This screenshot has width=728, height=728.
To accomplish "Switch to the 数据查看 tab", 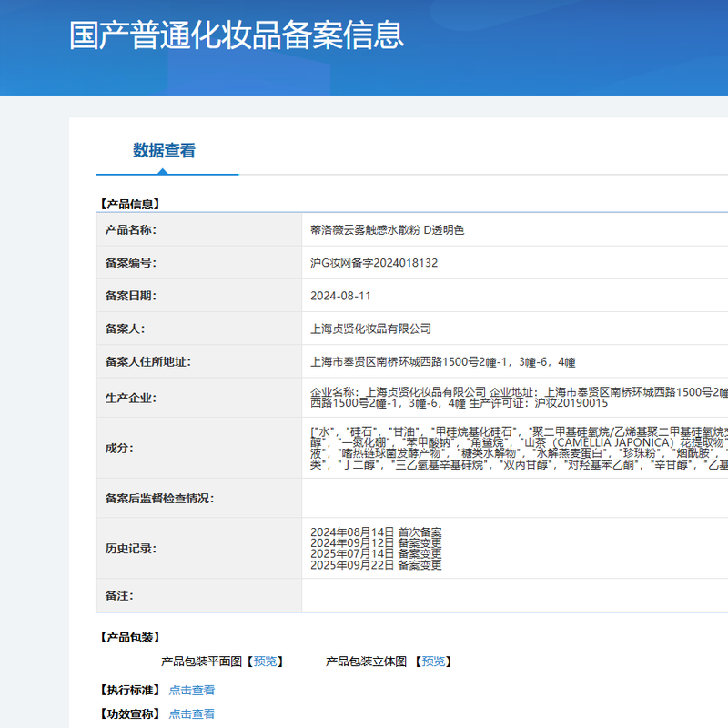I will coord(164,151).
